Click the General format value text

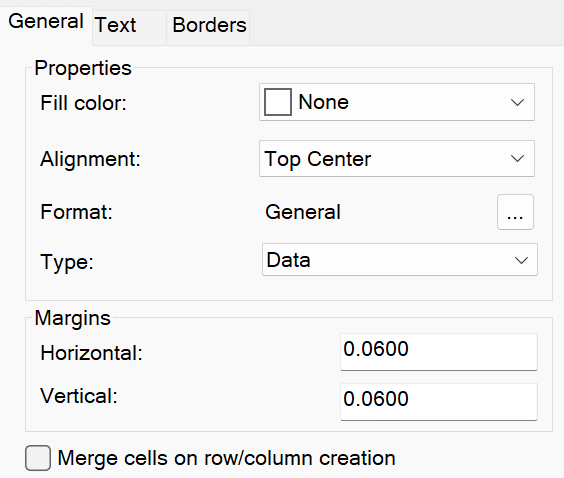coord(303,212)
